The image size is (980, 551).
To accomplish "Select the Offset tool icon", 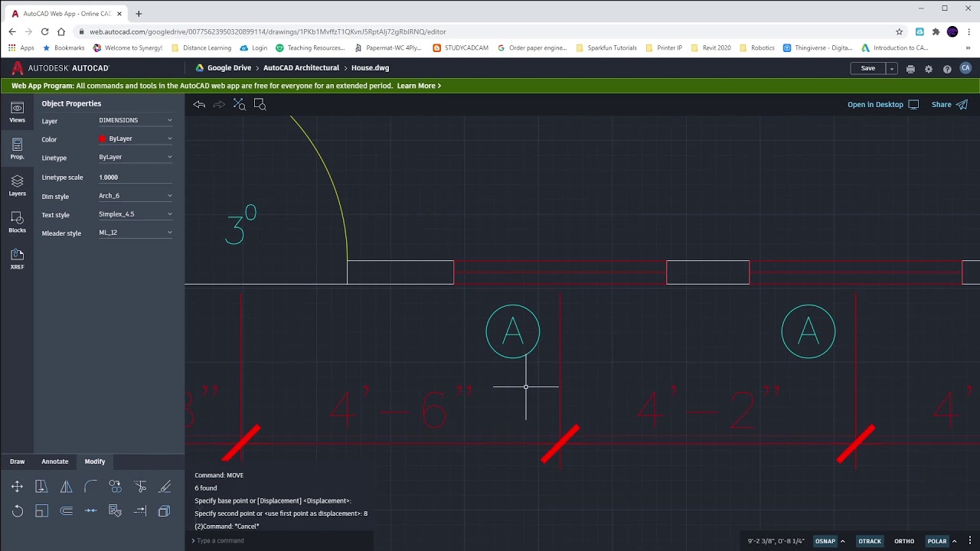I will tap(66, 511).
